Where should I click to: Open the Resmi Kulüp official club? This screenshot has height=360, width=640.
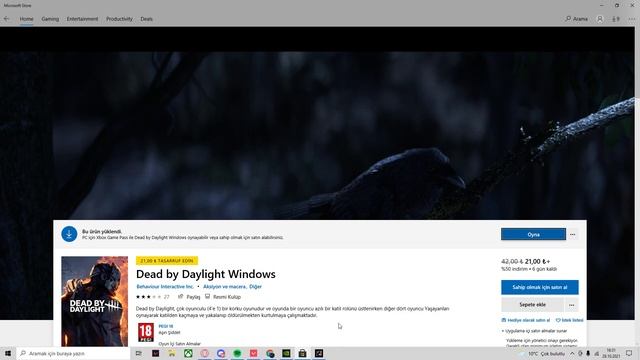click(x=223, y=297)
